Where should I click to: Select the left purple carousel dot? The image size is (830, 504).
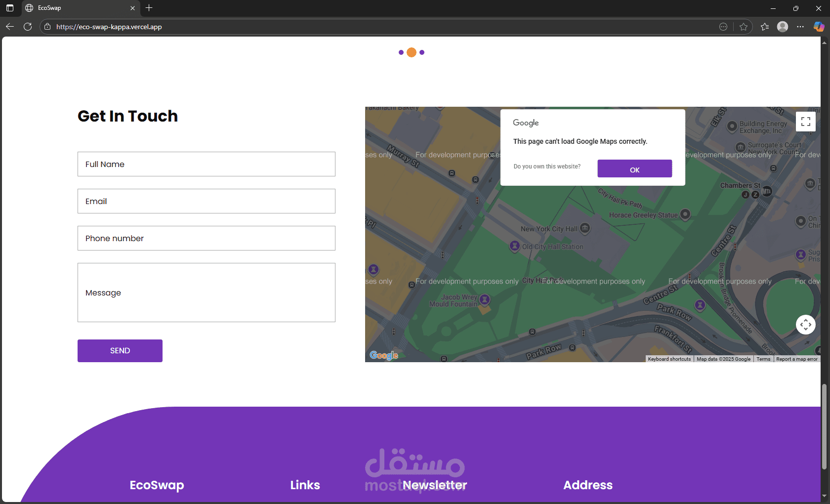coord(401,52)
